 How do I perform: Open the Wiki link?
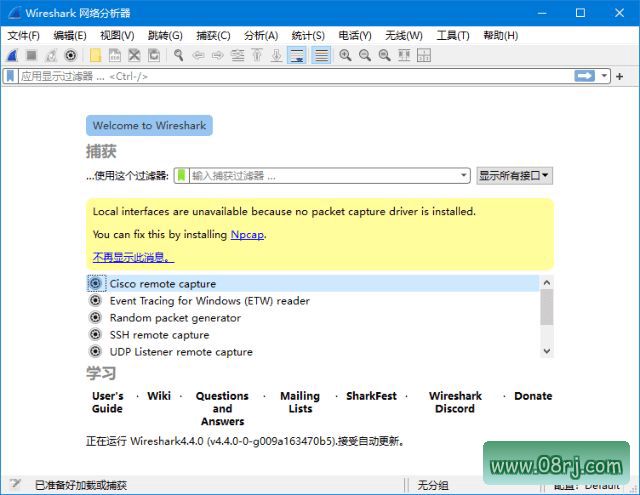click(x=159, y=396)
